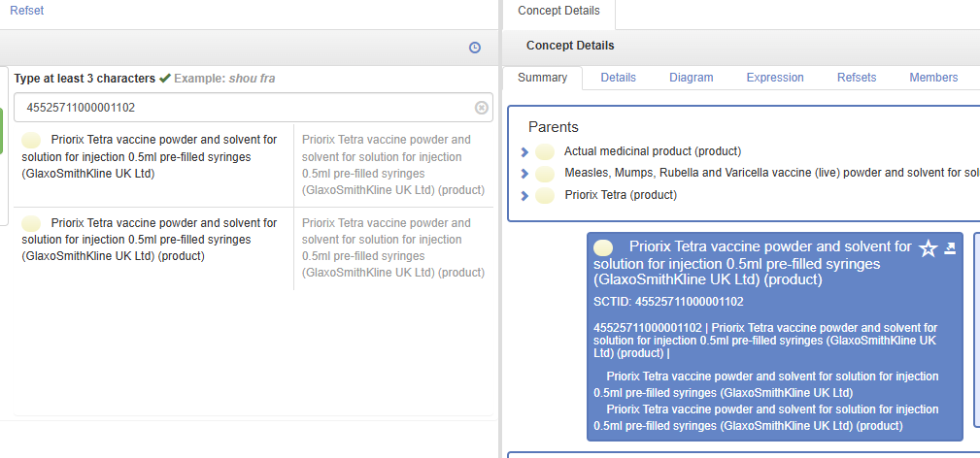Image resolution: width=980 pixels, height=458 pixels.
Task: Click the icon beside the Priorix Tetra (product) parent
Action: click(x=545, y=195)
